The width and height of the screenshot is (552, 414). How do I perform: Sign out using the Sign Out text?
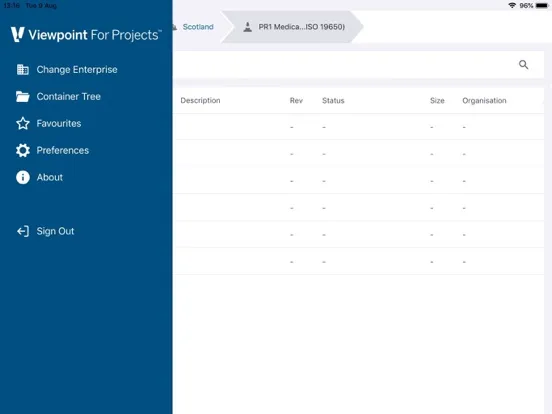click(x=56, y=231)
